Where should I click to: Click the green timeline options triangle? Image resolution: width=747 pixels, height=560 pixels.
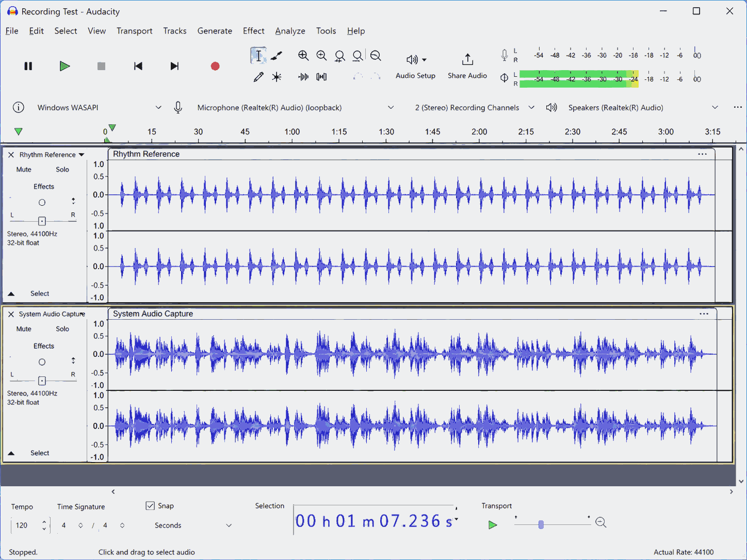19,131
